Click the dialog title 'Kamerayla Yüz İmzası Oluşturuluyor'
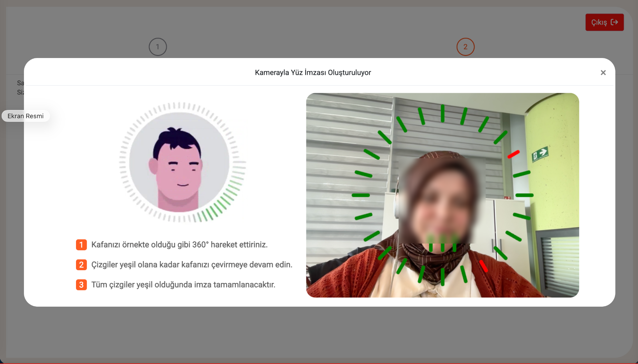The width and height of the screenshot is (638, 364). click(313, 73)
